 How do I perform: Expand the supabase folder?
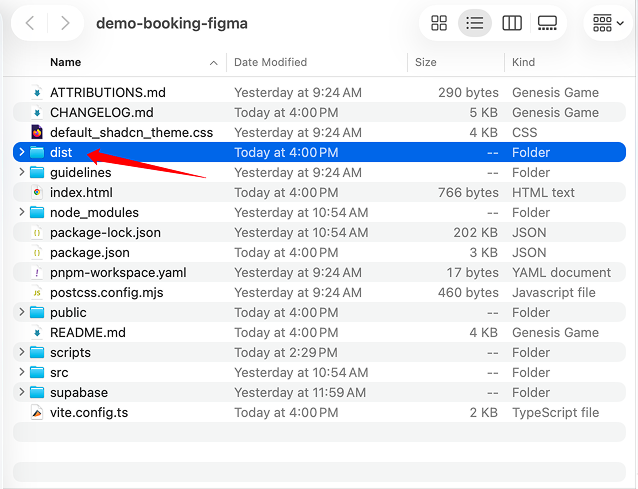22,392
